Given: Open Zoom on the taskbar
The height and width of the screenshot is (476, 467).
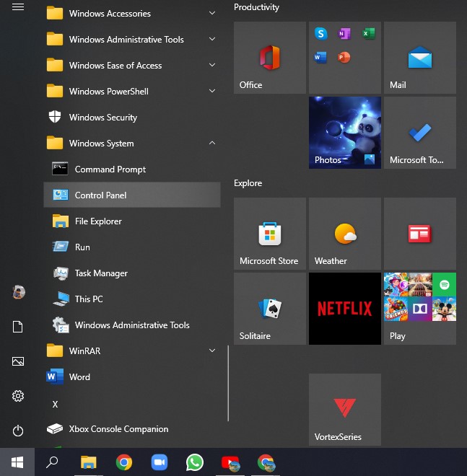Looking at the screenshot, I should 160,462.
